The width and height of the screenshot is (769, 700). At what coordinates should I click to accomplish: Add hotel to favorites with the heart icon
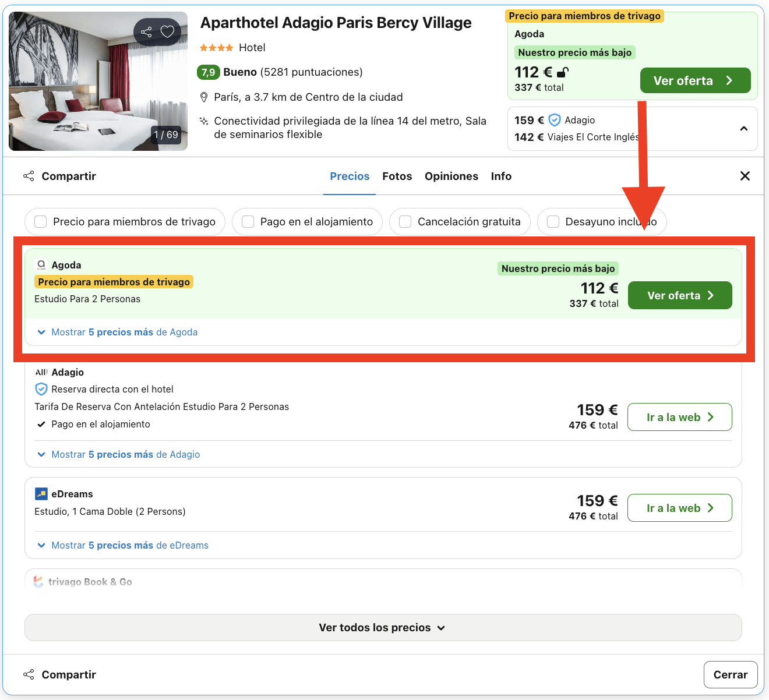(167, 32)
